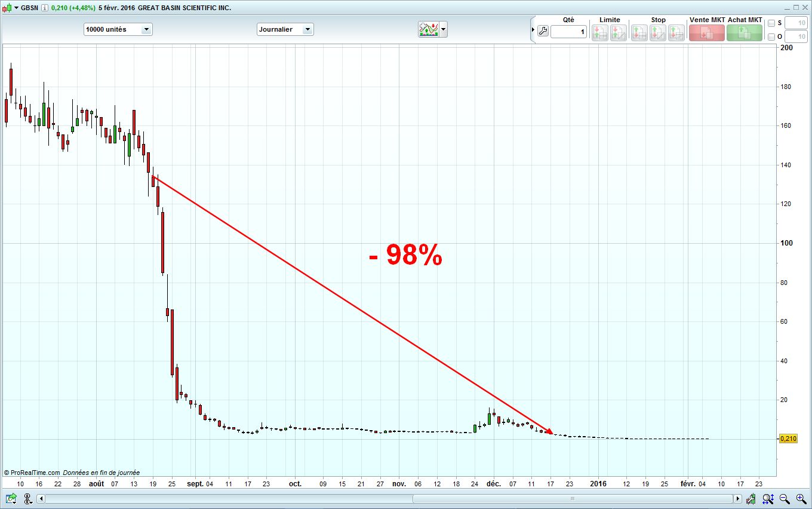The image size is (812, 509).
Task: Click the Vente MKT sell button
Action: coord(706,33)
